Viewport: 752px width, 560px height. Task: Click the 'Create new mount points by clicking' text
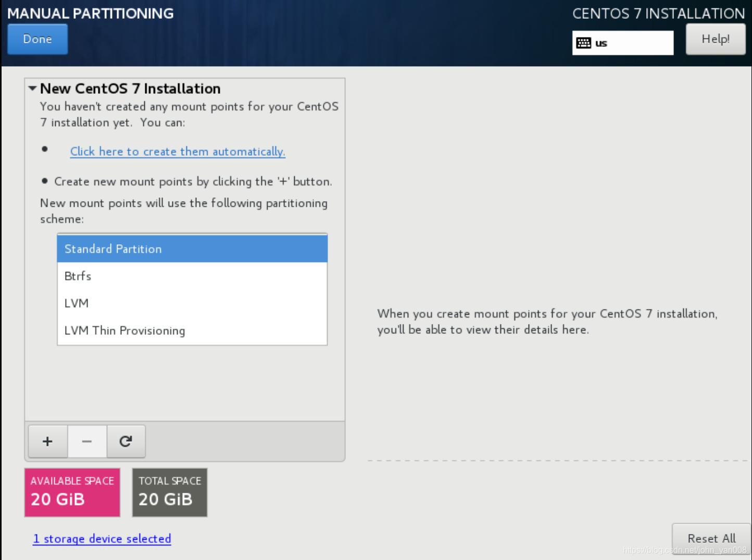[x=193, y=181]
